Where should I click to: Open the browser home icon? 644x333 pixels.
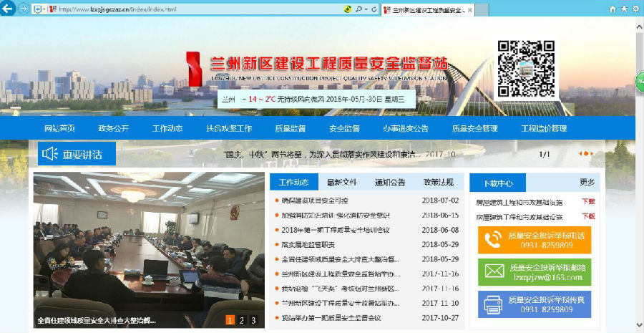click(x=613, y=9)
